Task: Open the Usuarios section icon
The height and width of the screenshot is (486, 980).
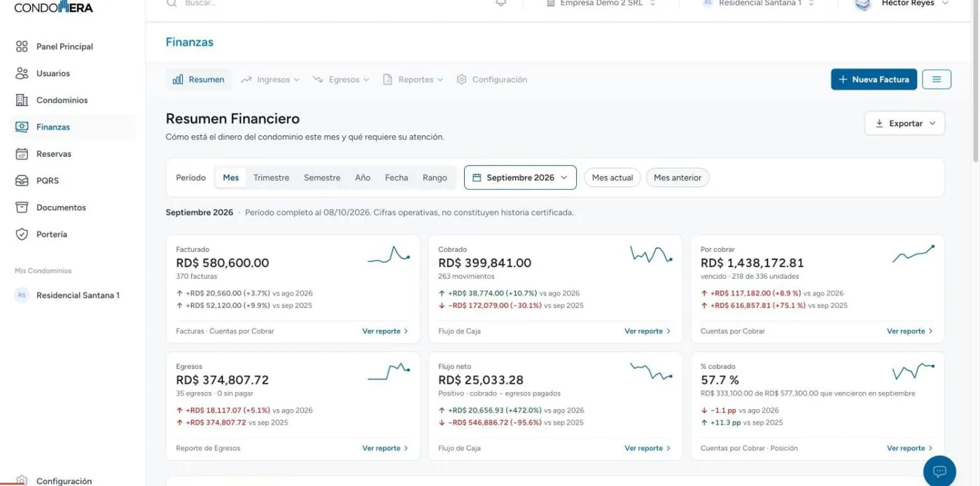Action: [22, 73]
